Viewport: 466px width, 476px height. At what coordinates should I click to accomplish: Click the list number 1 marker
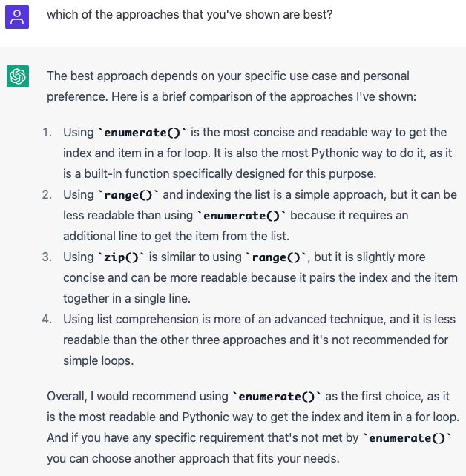[47, 133]
